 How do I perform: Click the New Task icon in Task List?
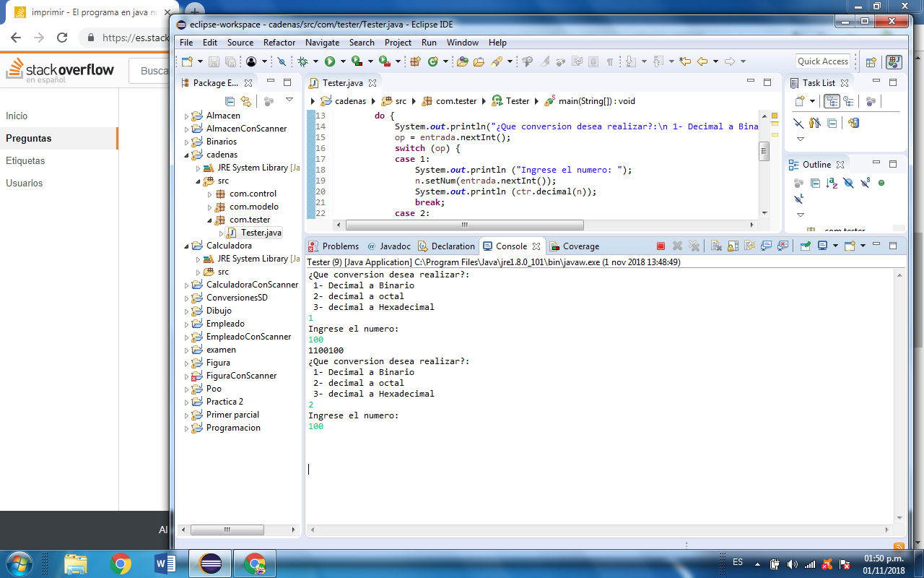800,101
